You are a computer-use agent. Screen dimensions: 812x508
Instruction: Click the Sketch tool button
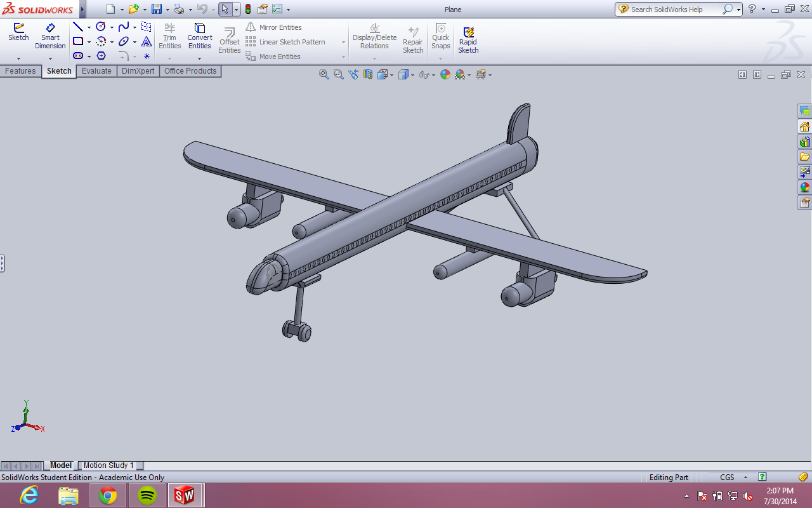(18, 32)
